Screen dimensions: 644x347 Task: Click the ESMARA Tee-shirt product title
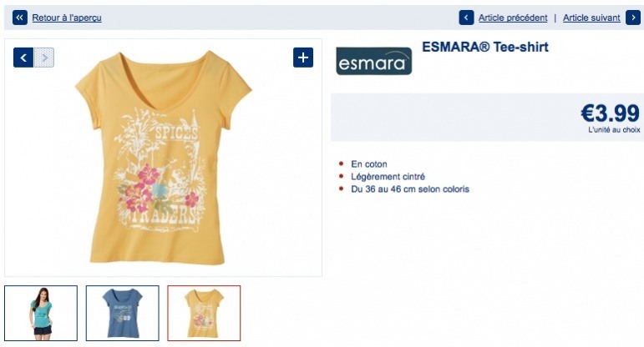point(485,47)
